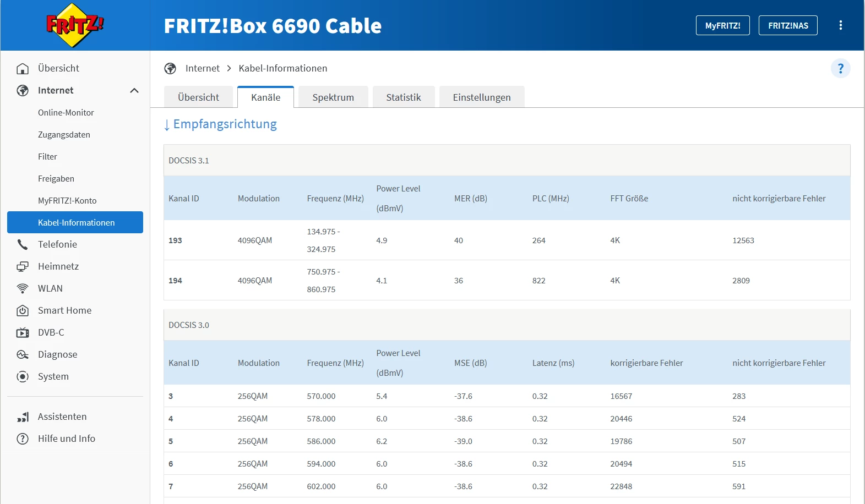The image size is (865, 504).
Task: Click the Heimnetz network icon
Action: tap(23, 266)
